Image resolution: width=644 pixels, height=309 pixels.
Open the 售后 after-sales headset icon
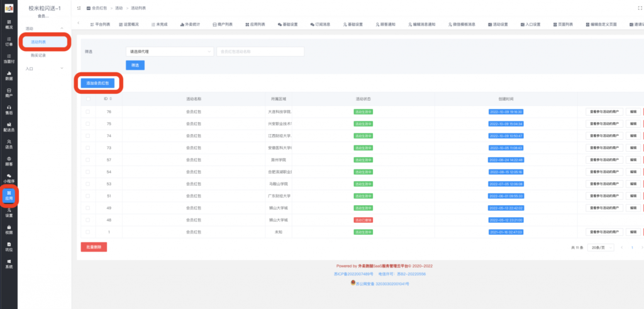(9, 110)
